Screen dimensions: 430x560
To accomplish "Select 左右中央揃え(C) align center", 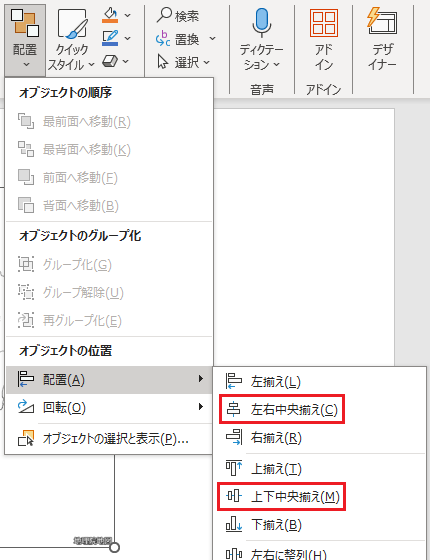I will [x=319, y=410].
